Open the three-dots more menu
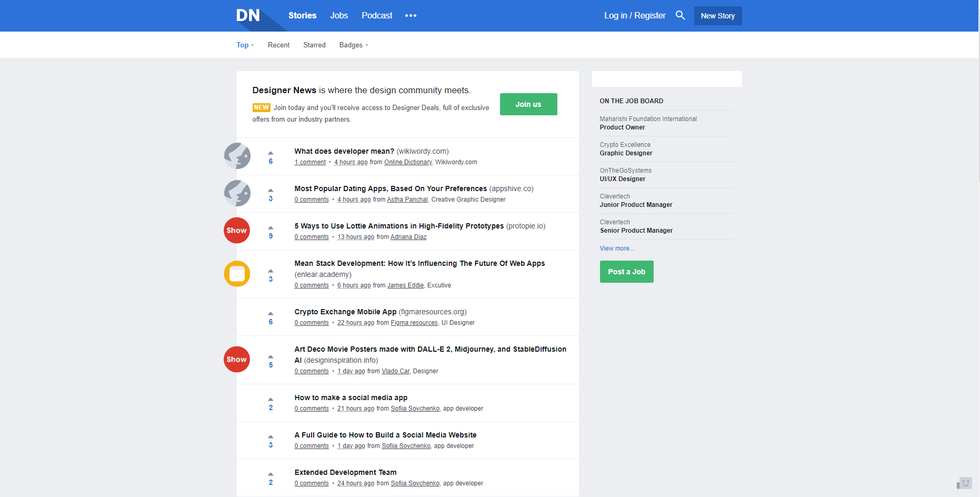 click(x=411, y=16)
